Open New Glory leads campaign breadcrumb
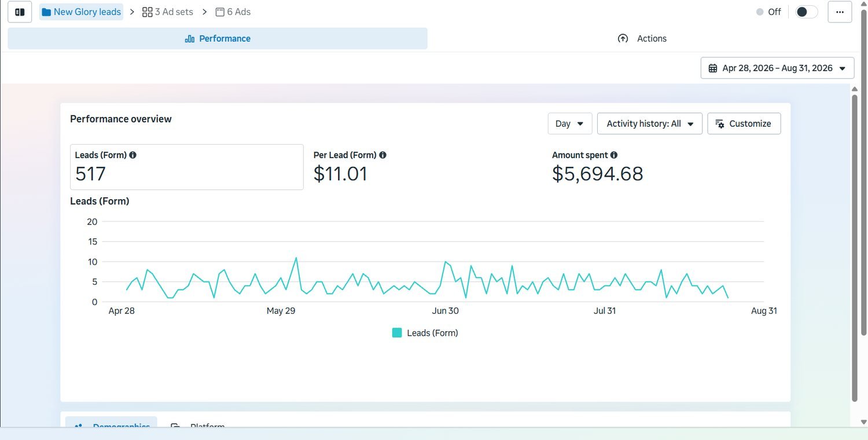The width and height of the screenshot is (868, 440). (82, 12)
